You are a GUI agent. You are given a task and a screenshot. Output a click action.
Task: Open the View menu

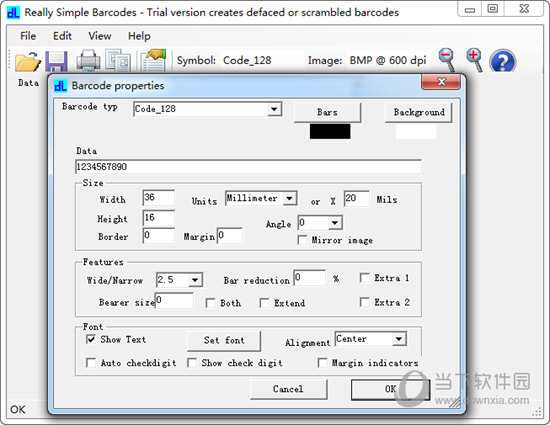click(x=100, y=36)
